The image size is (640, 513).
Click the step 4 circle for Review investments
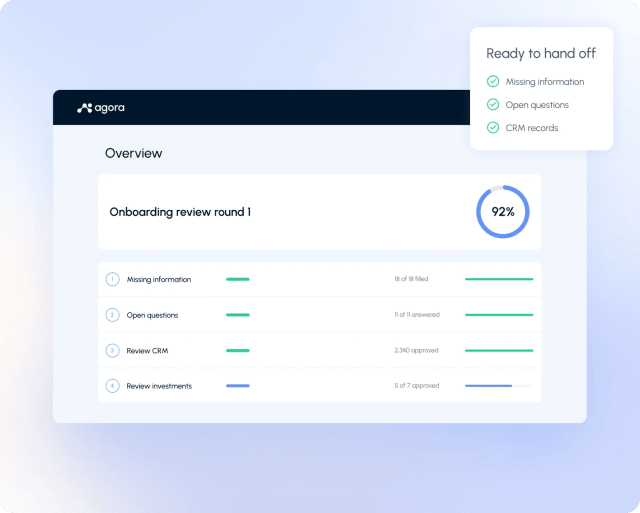point(112,386)
